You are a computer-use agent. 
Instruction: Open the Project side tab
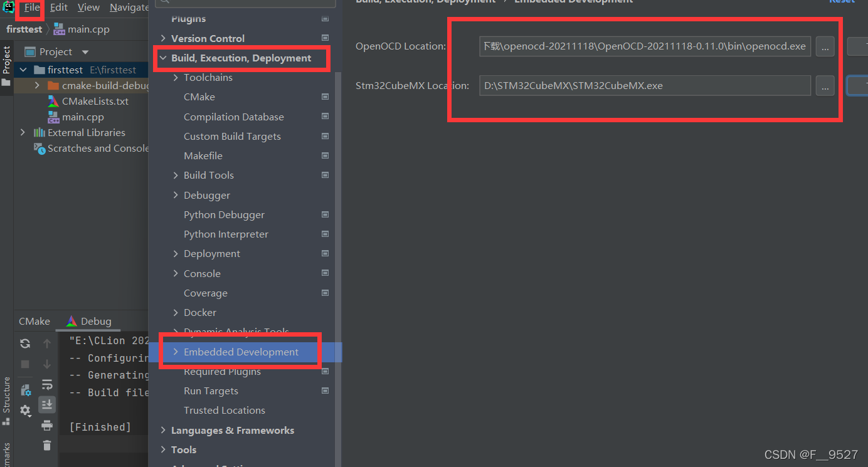(6, 66)
